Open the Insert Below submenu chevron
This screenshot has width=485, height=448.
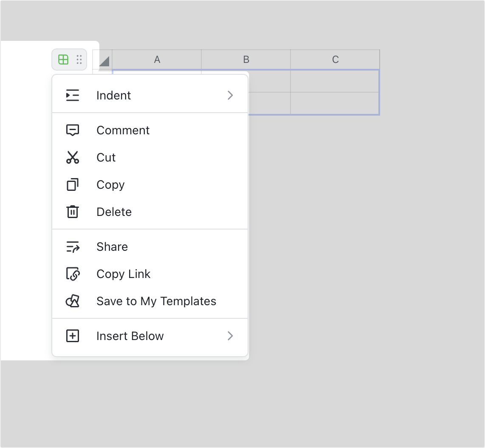pos(230,336)
